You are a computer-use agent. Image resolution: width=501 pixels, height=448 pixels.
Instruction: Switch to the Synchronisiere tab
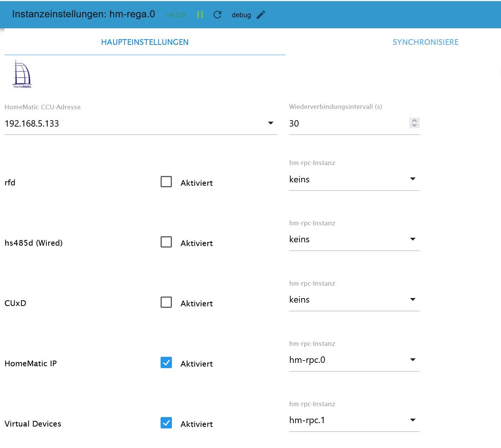(426, 42)
